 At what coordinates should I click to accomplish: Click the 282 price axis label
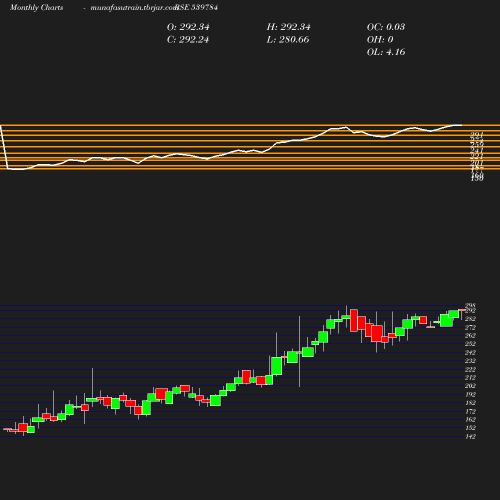pyautogui.click(x=470, y=319)
